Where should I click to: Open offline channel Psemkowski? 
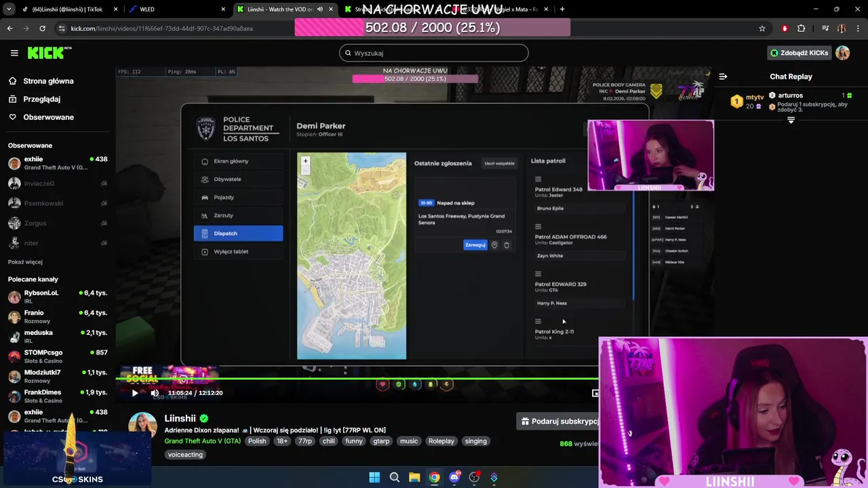[58, 203]
